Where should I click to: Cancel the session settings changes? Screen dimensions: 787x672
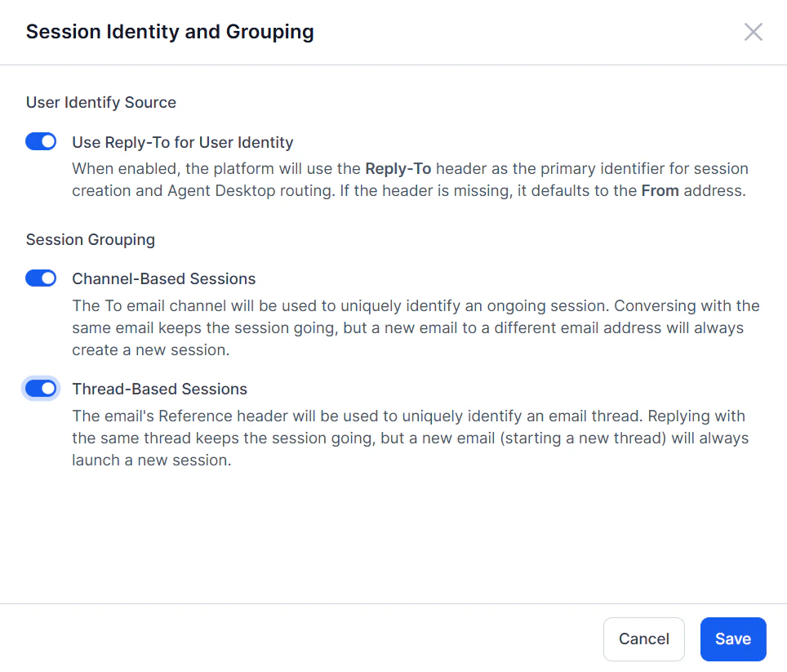click(643, 639)
